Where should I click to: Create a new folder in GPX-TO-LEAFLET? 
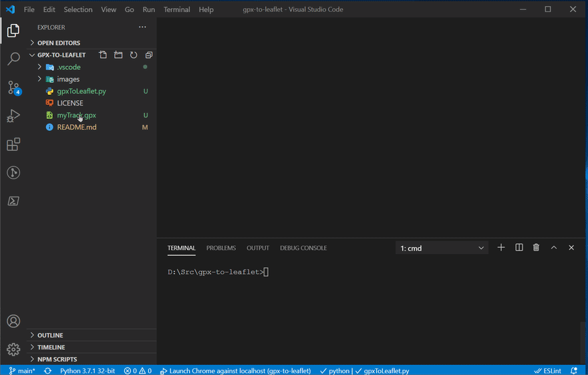tap(118, 55)
